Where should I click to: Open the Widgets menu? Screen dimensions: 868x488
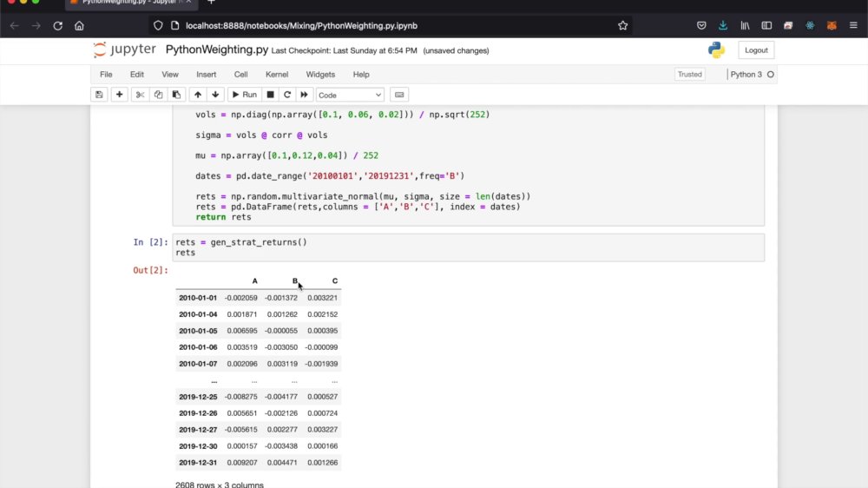320,74
